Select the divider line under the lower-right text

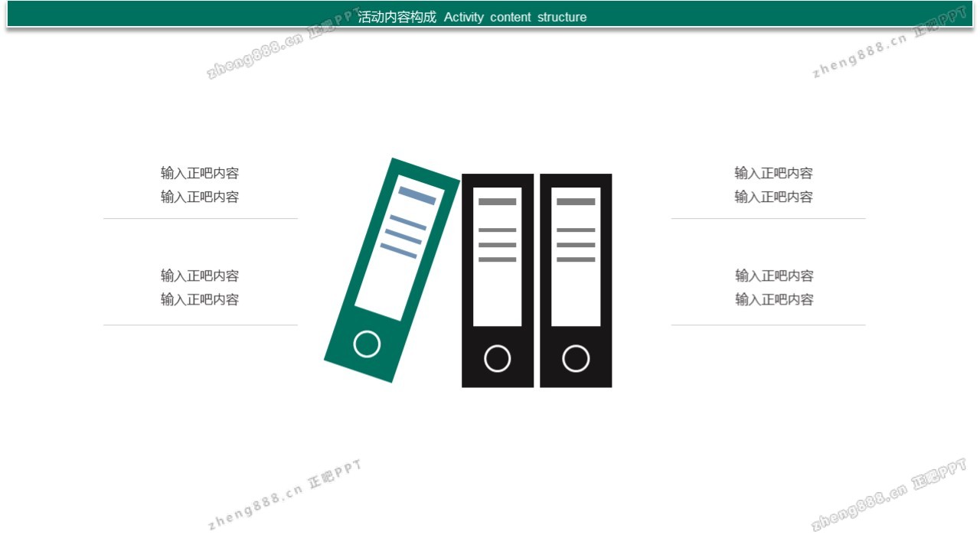[x=768, y=325]
